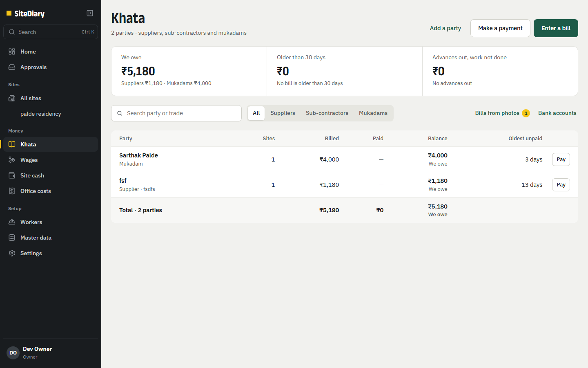Click the We owe ₹5,180 summary card

189,71
